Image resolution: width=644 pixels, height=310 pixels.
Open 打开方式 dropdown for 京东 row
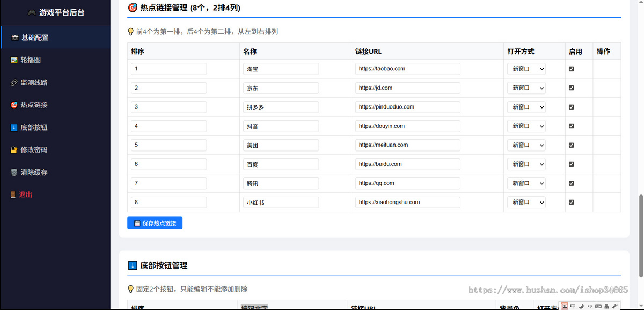(526, 88)
